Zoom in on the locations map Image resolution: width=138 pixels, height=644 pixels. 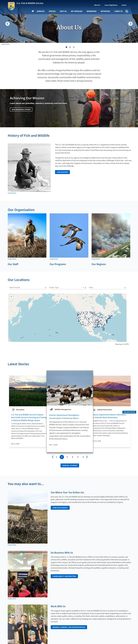point(11,296)
